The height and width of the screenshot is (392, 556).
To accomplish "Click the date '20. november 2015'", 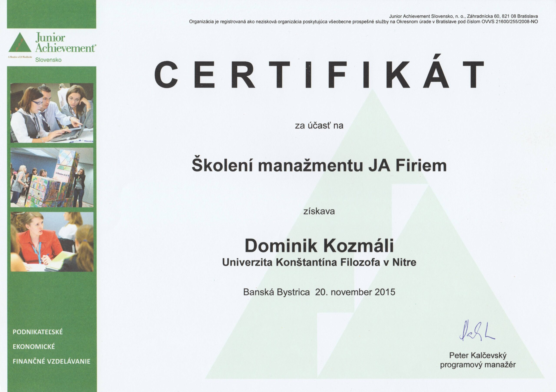I will pyautogui.click(x=355, y=292).
